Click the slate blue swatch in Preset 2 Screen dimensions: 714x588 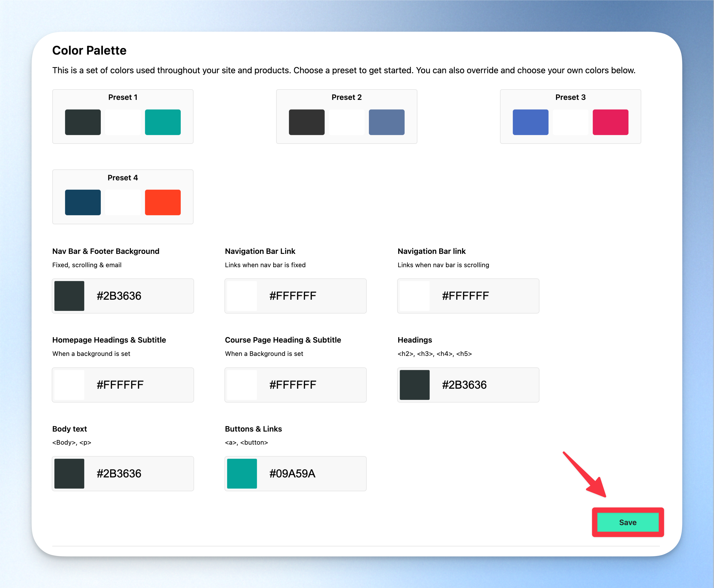(x=386, y=122)
